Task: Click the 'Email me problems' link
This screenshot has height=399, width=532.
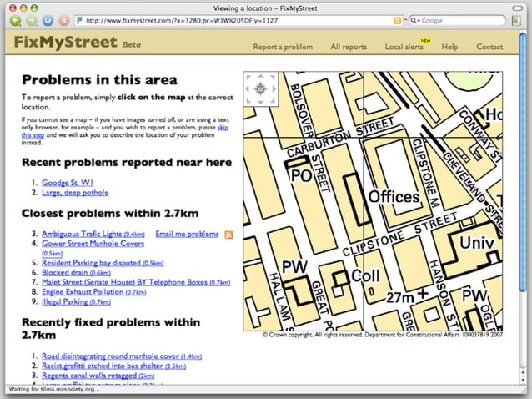Action: click(187, 235)
